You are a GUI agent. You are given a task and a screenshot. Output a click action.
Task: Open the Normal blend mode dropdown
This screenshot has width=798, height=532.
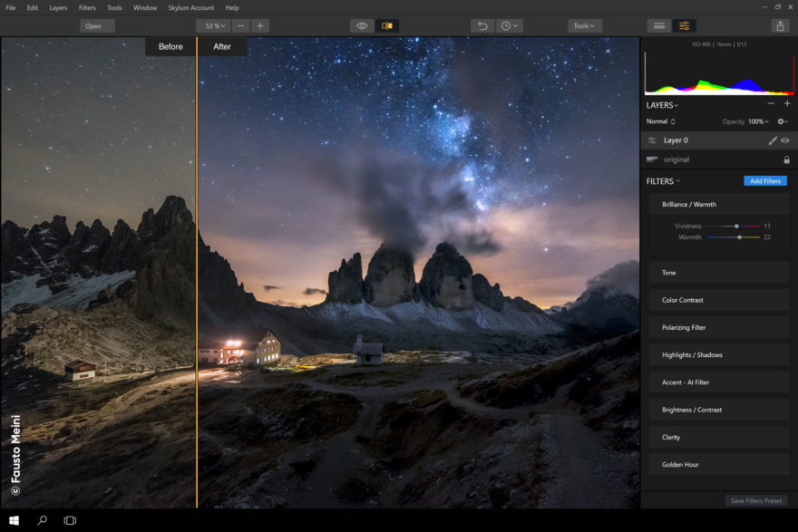tap(661, 121)
